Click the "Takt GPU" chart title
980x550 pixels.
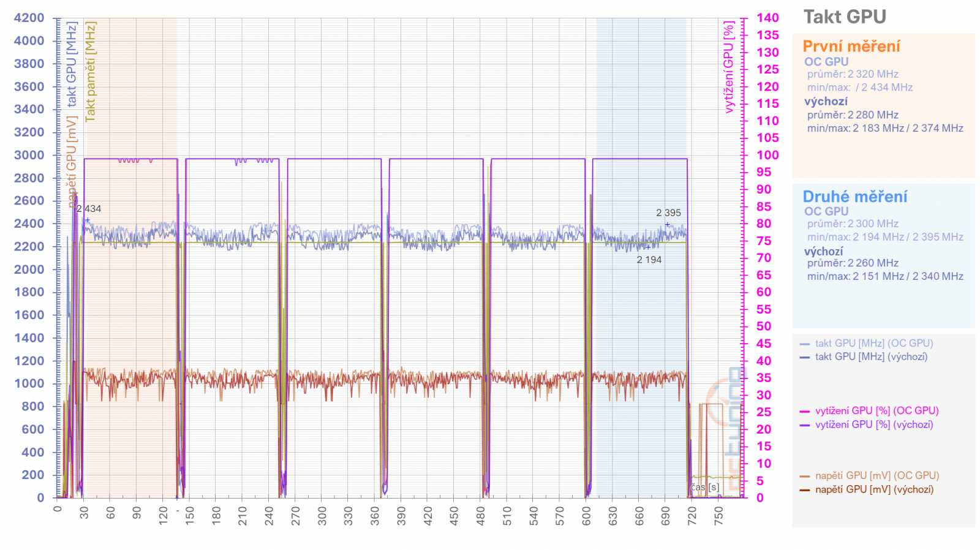tap(845, 17)
